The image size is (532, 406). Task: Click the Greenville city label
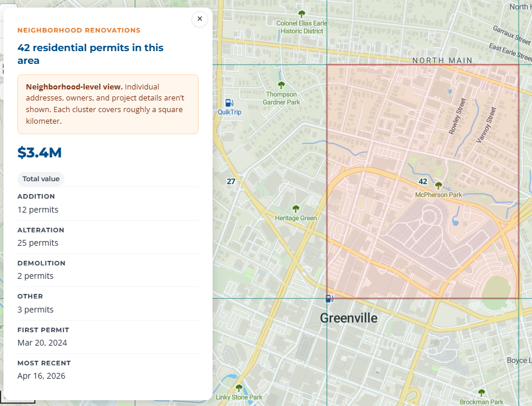point(348,318)
